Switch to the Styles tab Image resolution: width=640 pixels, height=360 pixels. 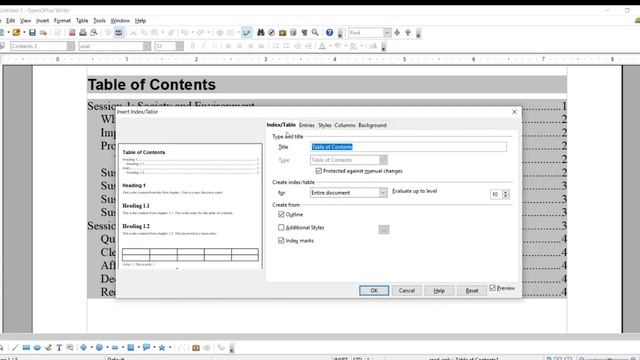(x=325, y=125)
